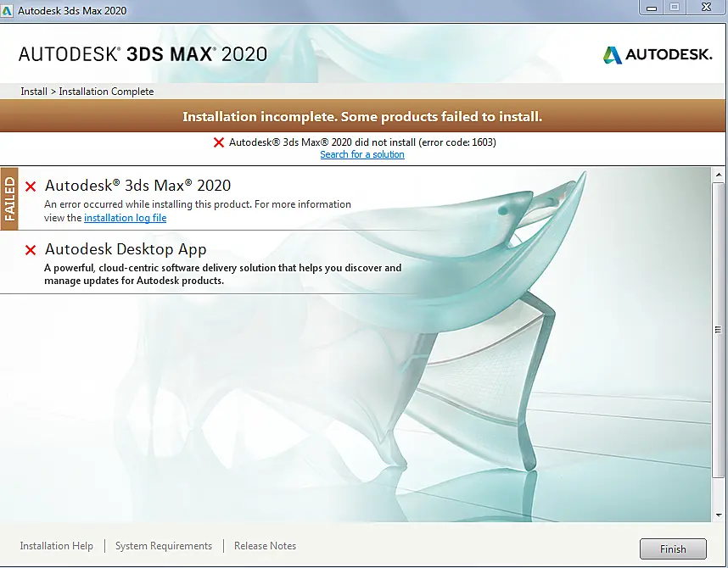Click the Finish button
Image resolution: width=728 pixels, height=568 pixels.
(673, 549)
